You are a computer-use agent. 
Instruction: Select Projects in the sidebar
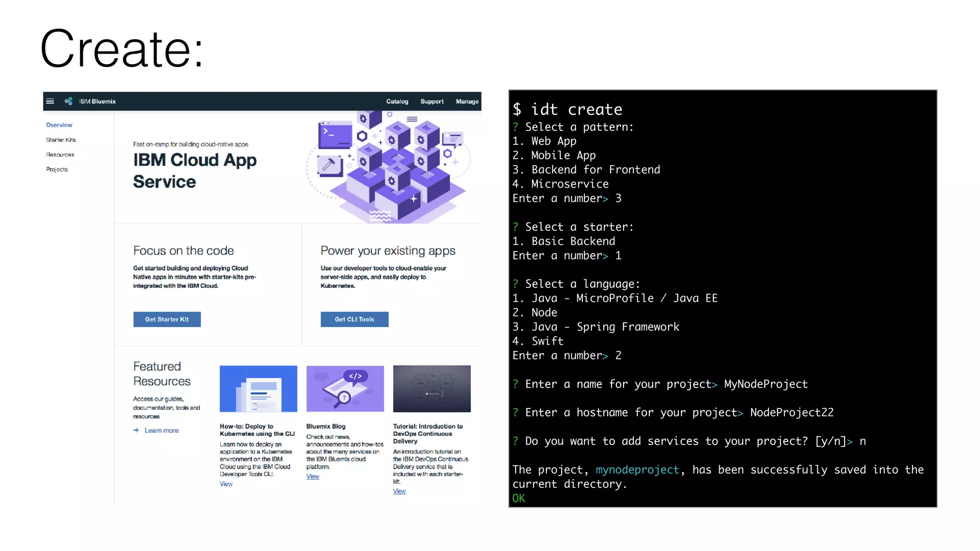(x=56, y=169)
